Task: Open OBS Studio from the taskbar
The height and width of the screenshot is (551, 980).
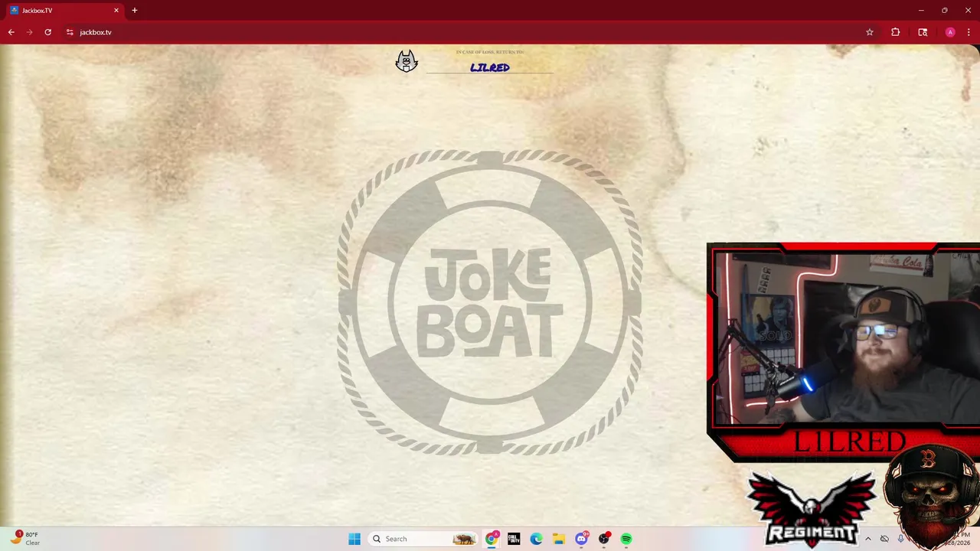Action: (x=604, y=539)
